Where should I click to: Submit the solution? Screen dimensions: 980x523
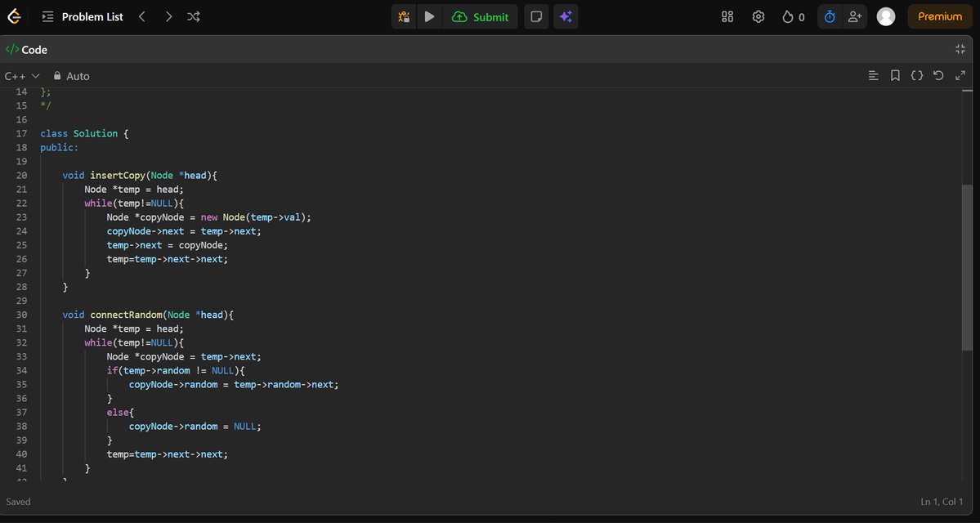pyautogui.click(x=481, y=16)
